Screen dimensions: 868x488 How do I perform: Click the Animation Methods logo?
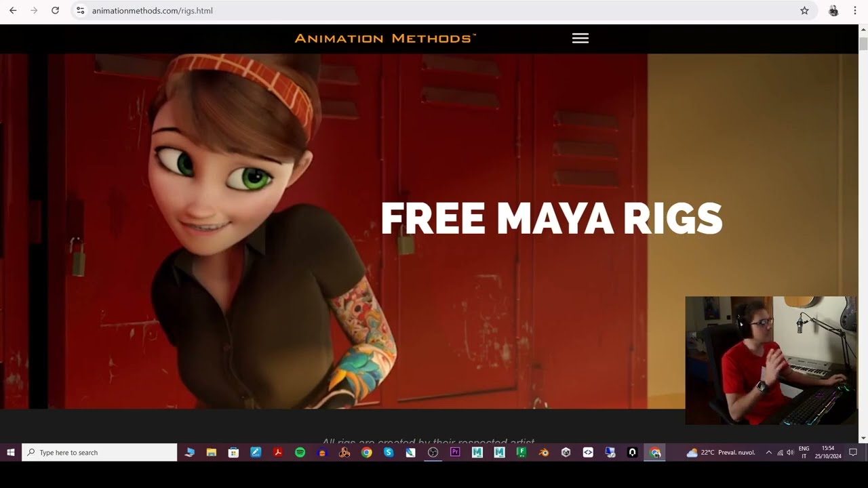(385, 39)
